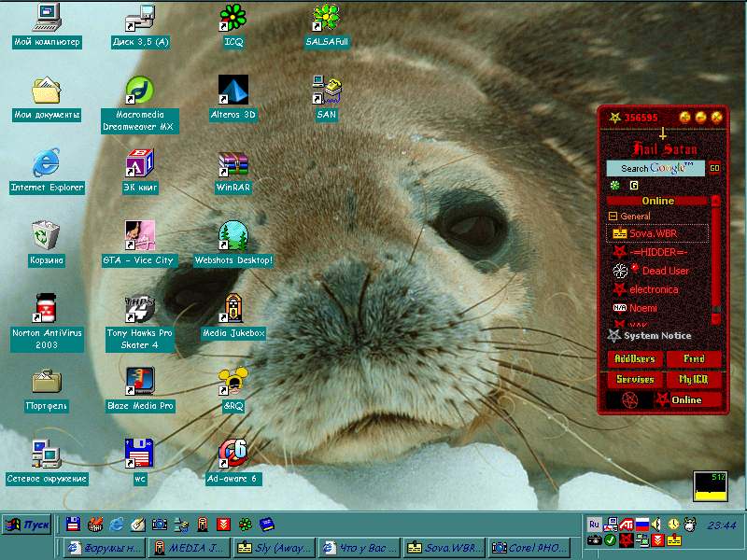The width and height of the screenshot is (747, 560).
Task: Open the Online status menu at panel bottom
Action: click(x=686, y=400)
